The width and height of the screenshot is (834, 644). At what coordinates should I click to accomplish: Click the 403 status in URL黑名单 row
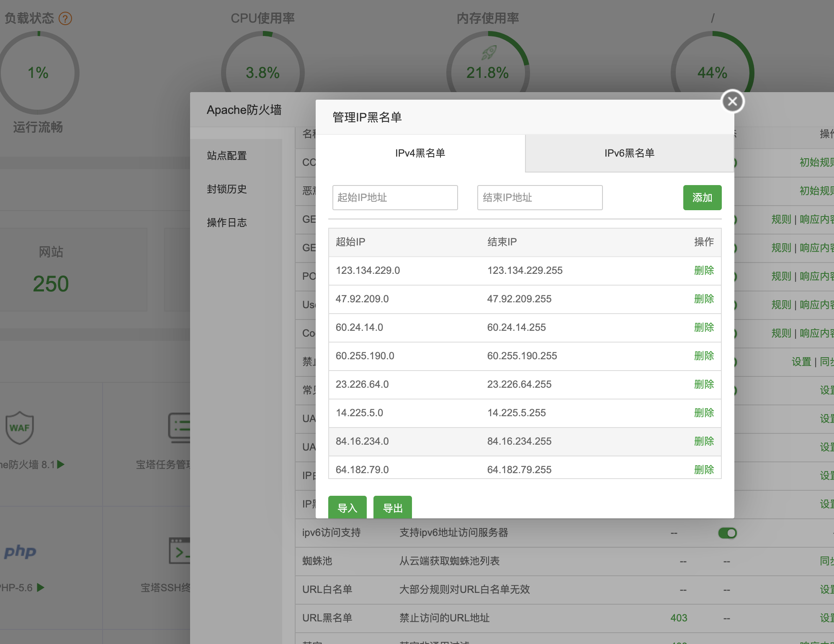pyautogui.click(x=679, y=618)
